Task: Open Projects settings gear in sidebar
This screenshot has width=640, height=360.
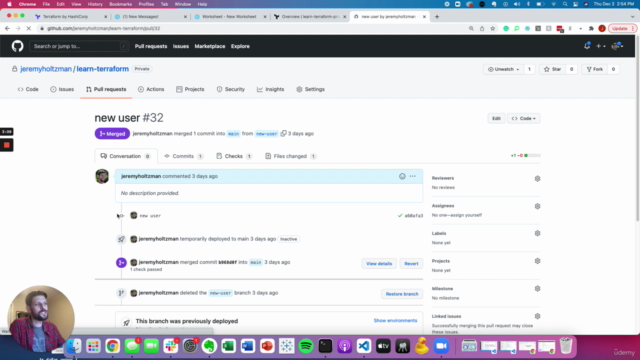Action: click(538, 261)
